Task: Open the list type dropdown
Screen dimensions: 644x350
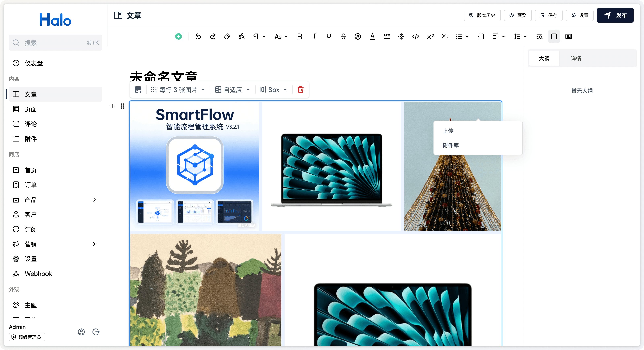Action: pyautogui.click(x=462, y=36)
